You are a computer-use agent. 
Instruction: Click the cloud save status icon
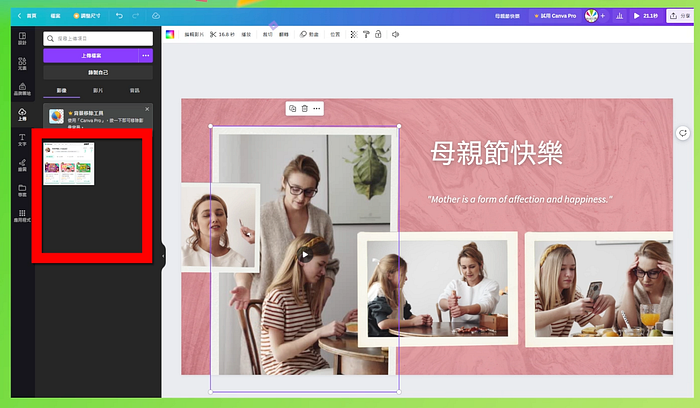[156, 16]
